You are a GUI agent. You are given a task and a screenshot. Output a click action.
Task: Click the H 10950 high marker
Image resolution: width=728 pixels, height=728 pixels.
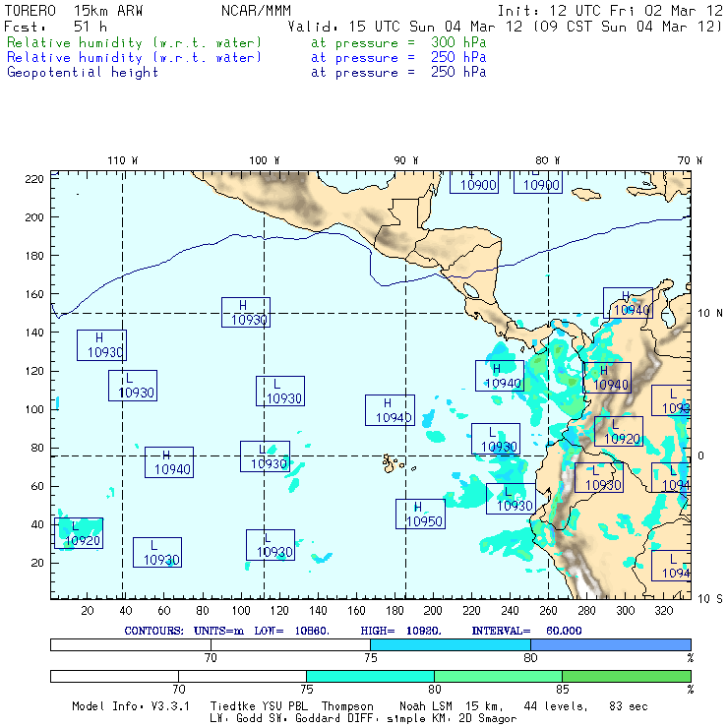coord(420,514)
